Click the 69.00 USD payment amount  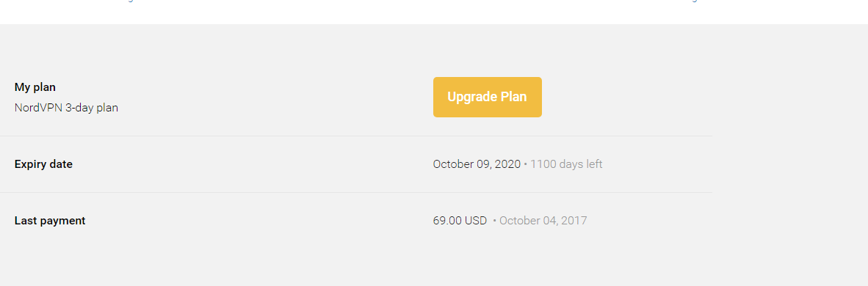[x=460, y=221]
